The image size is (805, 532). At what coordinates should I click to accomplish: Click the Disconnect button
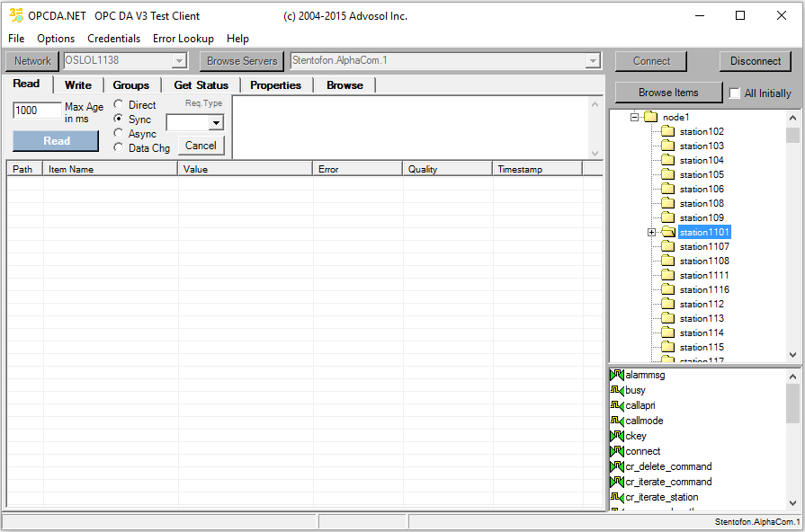pos(755,61)
